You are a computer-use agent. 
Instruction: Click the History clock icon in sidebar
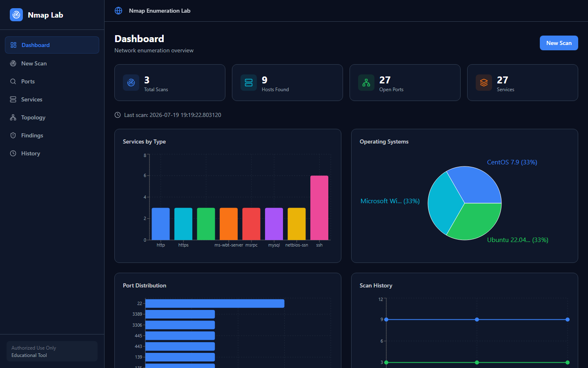[x=13, y=153]
